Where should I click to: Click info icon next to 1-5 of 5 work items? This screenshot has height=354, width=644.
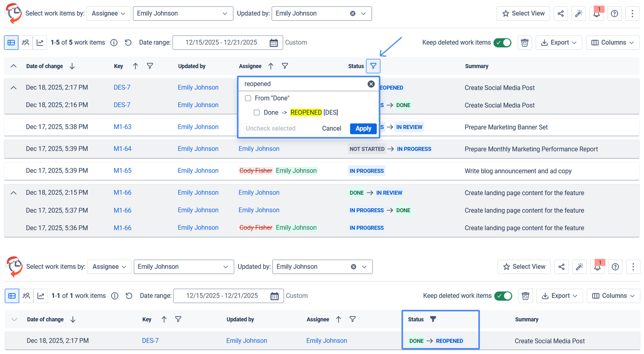pos(114,43)
